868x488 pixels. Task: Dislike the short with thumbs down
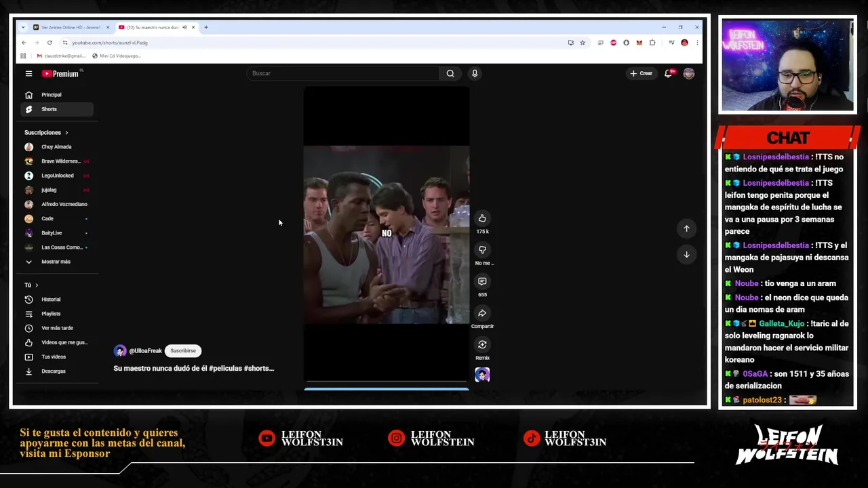click(x=482, y=250)
